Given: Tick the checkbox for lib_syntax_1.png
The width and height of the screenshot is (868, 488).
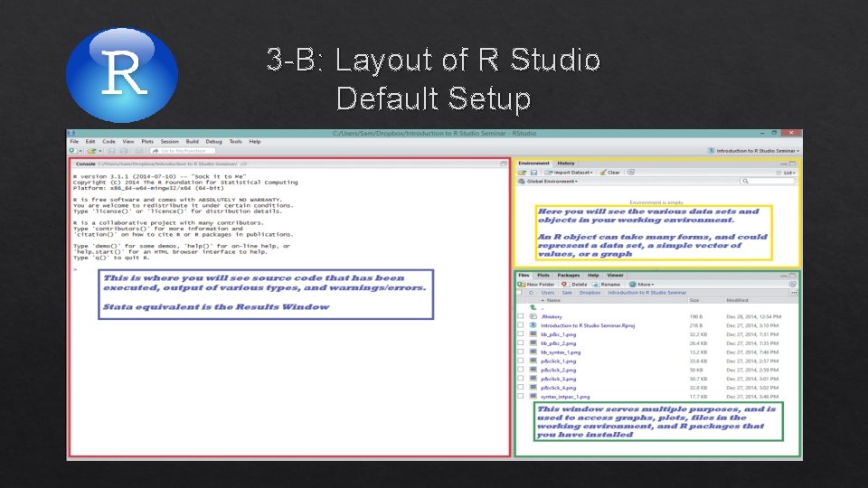Looking at the screenshot, I should coord(521,352).
